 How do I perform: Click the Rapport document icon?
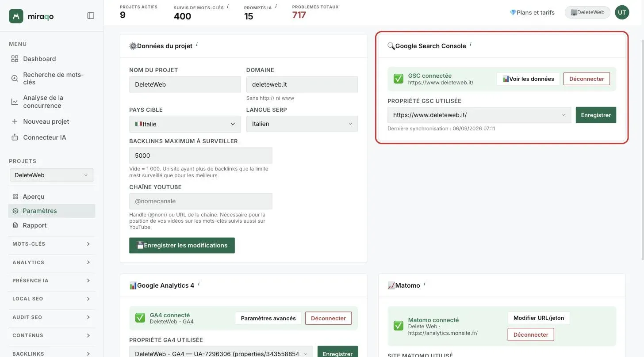[x=15, y=225]
